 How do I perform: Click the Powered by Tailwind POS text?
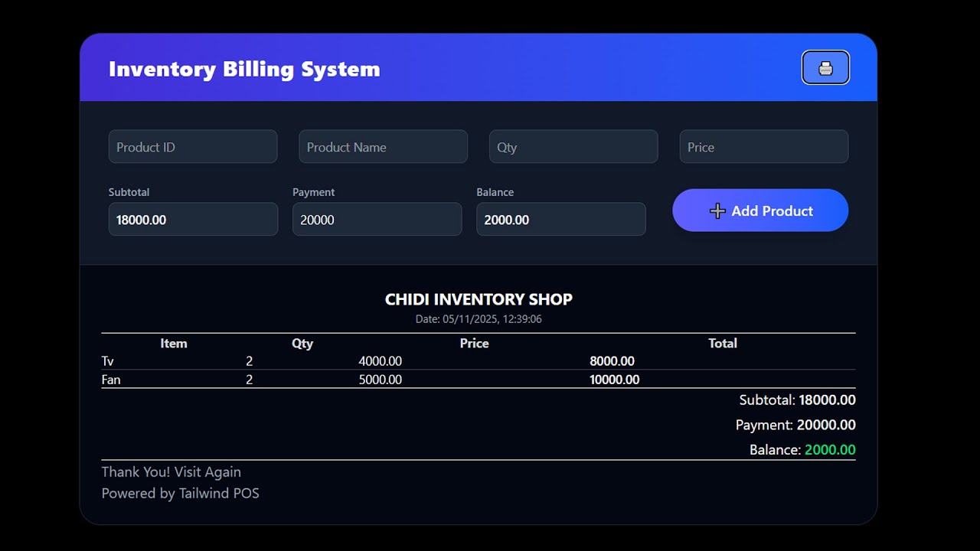pyautogui.click(x=181, y=494)
